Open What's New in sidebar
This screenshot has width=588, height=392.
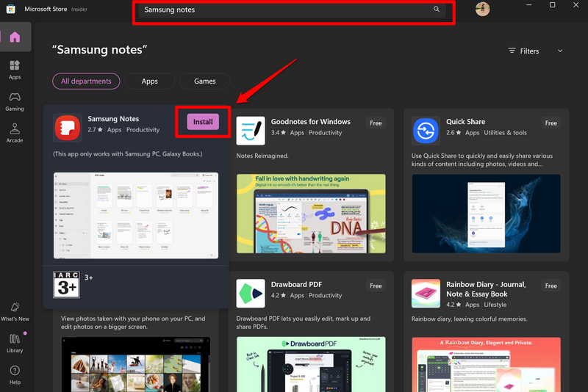[x=15, y=311]
